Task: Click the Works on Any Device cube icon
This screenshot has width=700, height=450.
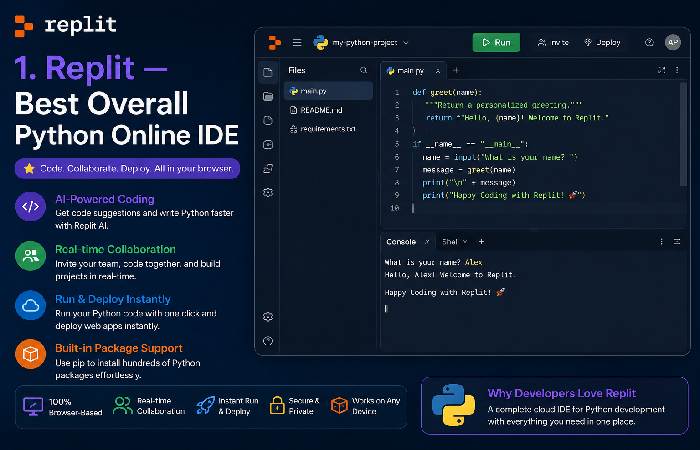Action: (x=339, y=405)
